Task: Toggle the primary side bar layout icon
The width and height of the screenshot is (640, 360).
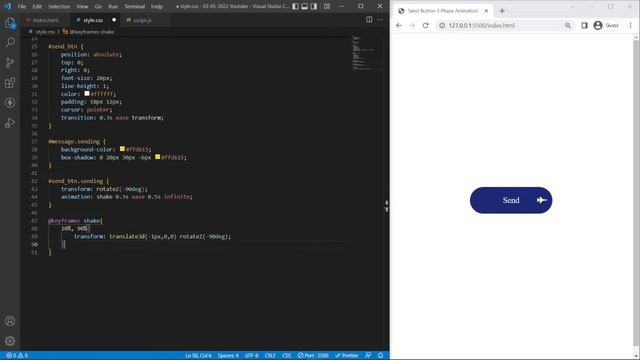Action: pyautogui.click(x=296, y=7)
